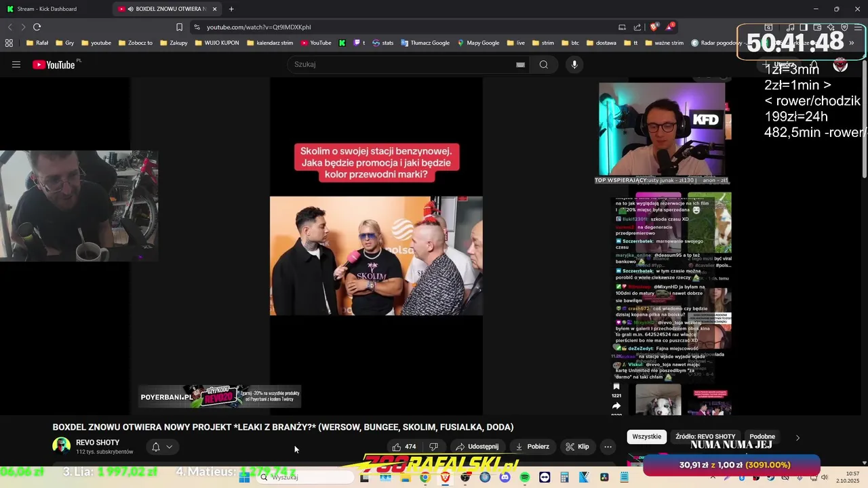Open the Zakupy bookmarks folder
The width and height of the screenshot is (868, 488).
pos(173,43)
